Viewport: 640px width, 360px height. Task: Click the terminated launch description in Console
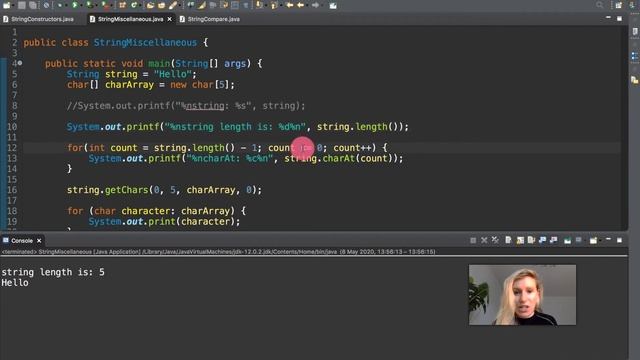[218, 252]
